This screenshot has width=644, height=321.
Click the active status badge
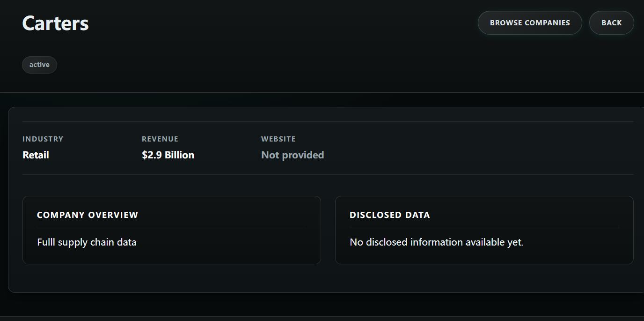[x=39, y=65]
